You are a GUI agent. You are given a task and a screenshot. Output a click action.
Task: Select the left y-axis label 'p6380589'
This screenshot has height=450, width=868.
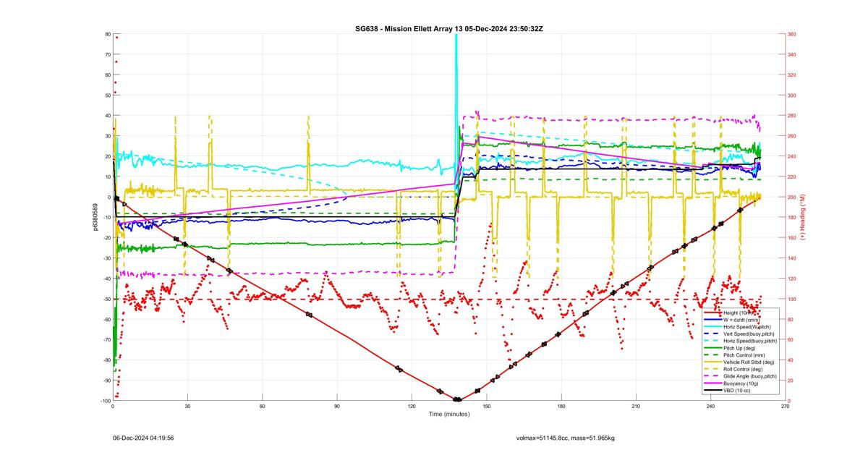(95, 217)
